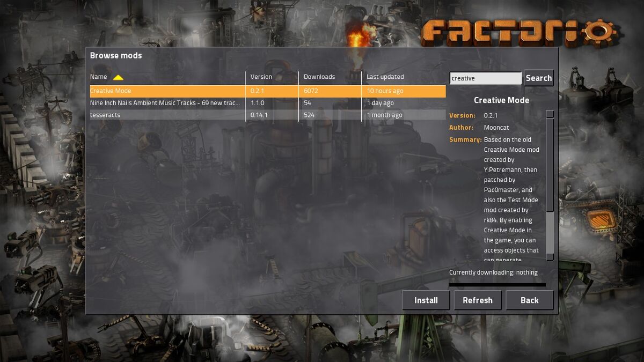The width and height of the screenshot is (644, 362).
Task: Click the Creative Mode title in details panel
Action: 501,100
